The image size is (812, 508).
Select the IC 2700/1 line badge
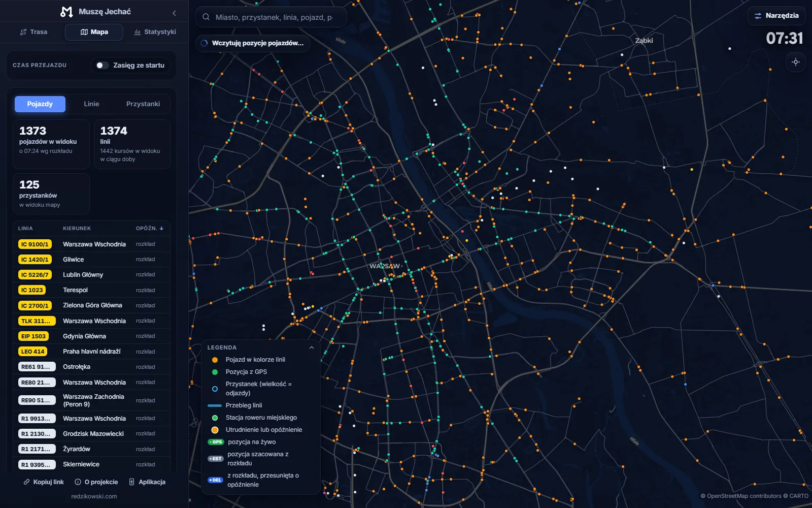[x=35, y=306]
